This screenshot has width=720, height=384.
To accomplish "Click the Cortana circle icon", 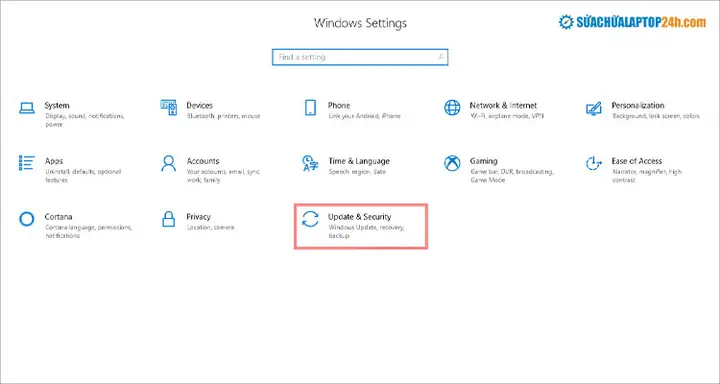I will [x=27, y=219].
